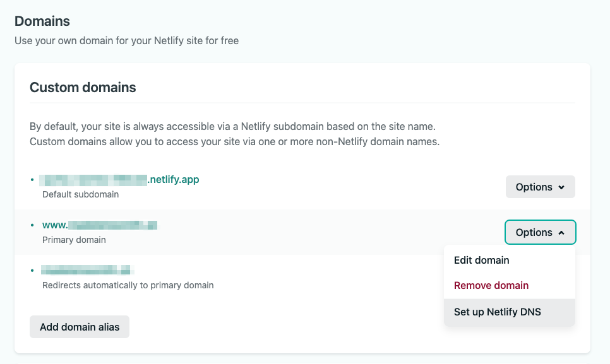This screenshot has width=610, height=364.
Task: Choose Remove domain from the options menu
Action: 491,285
